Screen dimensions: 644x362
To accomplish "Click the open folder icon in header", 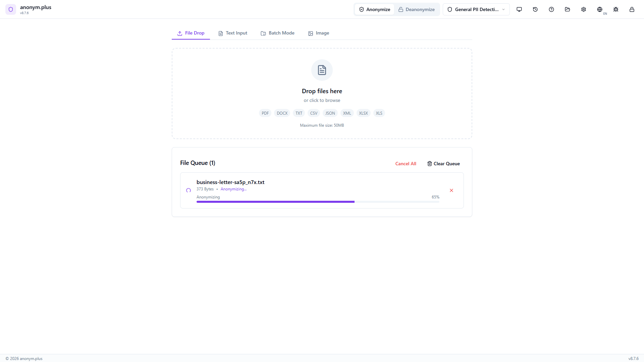I will pyautogui.click(x=568, y=9).
